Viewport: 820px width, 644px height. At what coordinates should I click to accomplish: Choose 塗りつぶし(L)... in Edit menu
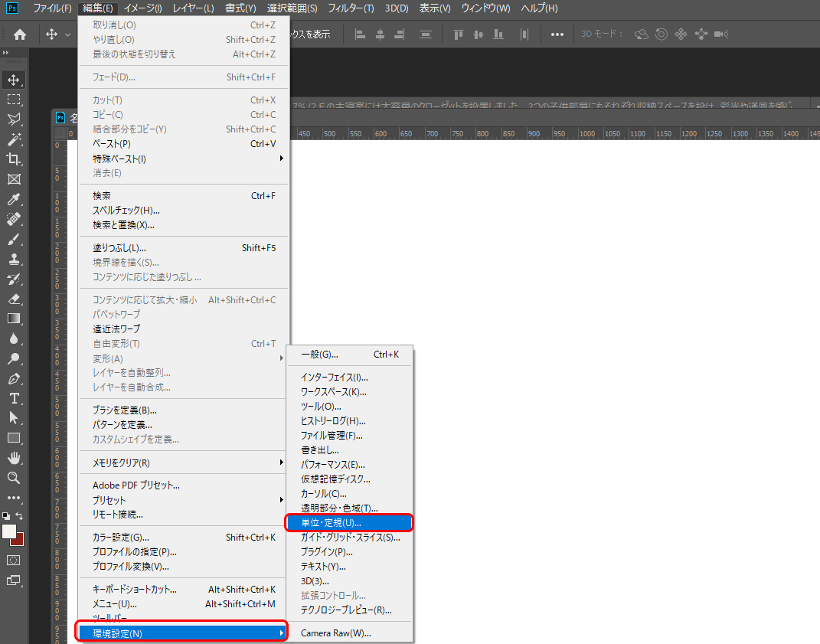coord(183,248)
